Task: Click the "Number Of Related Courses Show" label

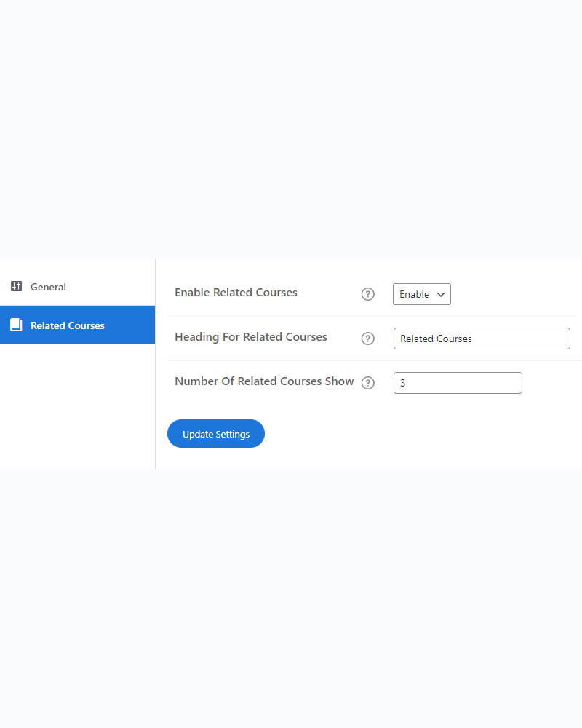Action: (x=264, y=381)
